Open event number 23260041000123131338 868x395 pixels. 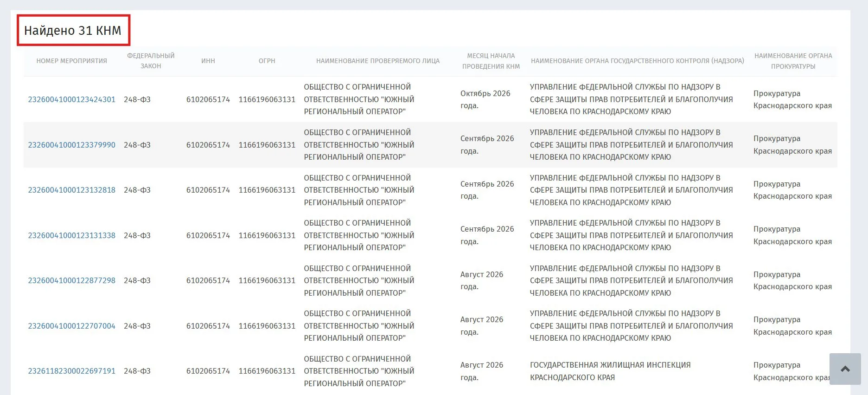72,235
